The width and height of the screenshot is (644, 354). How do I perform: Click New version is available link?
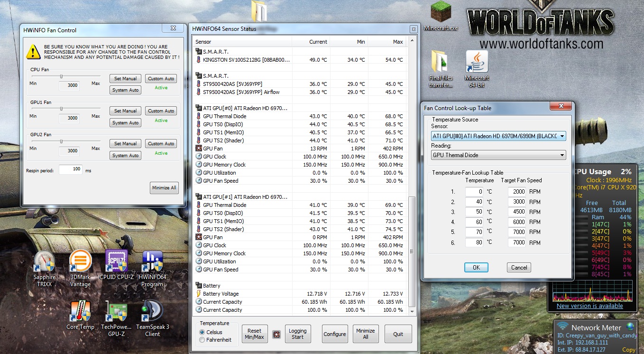click(590, 306)
